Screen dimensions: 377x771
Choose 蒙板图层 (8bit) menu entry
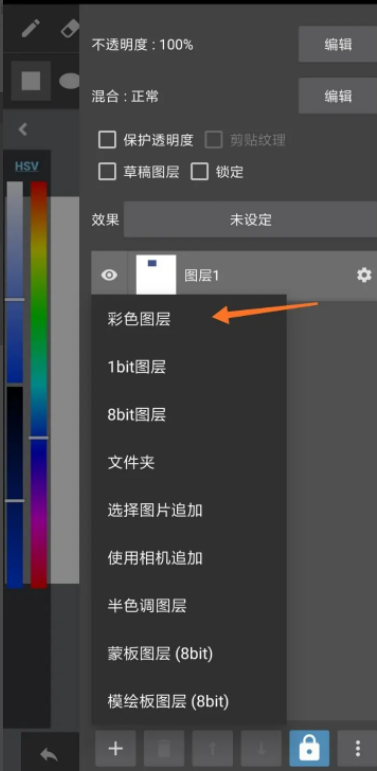[189, 653]
